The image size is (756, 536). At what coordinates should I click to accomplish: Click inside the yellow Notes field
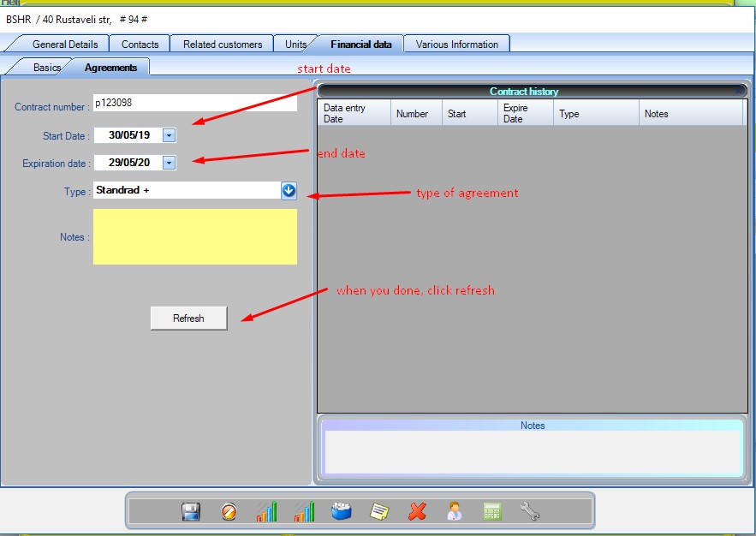pos(194,237)
